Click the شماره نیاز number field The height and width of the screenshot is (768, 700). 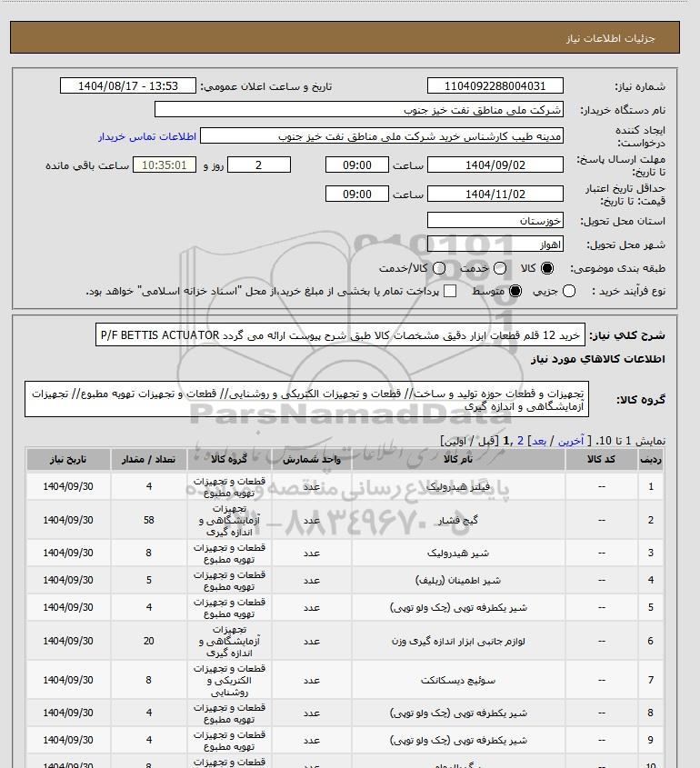[x=495, y=85]
